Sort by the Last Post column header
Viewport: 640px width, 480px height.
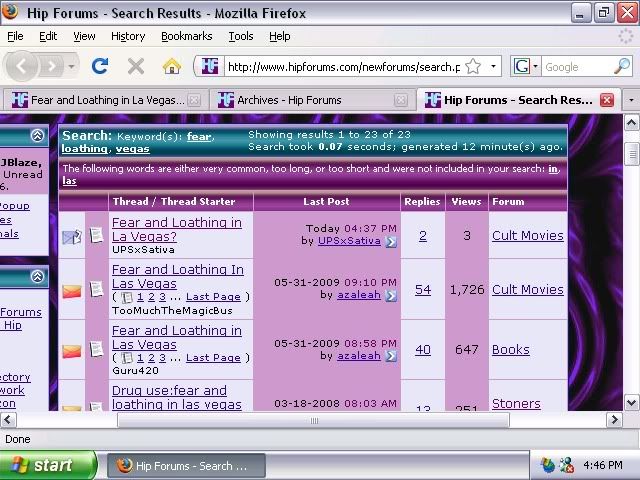click(326, 202)
